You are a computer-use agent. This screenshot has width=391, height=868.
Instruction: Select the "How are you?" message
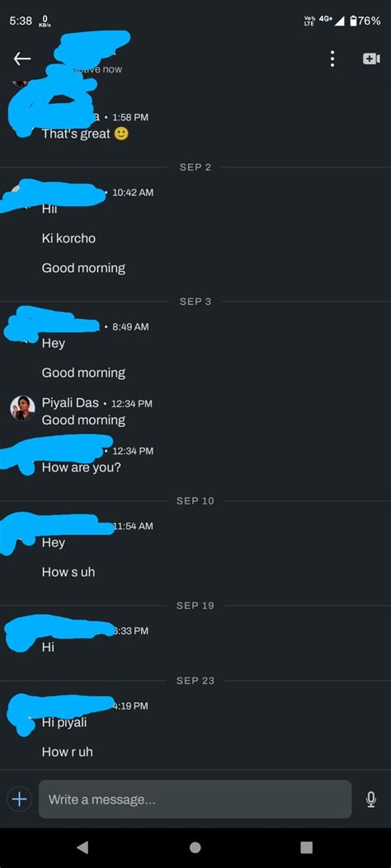[x=82, y=467]
